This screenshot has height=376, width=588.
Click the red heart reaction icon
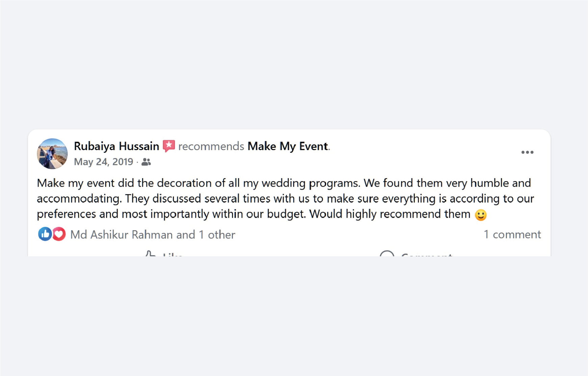pos(59,234)
